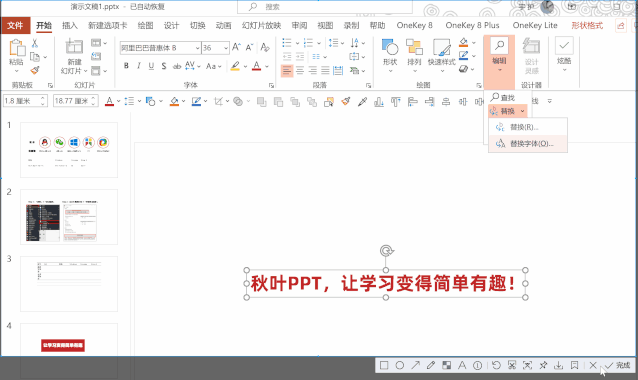Screen dimensions: 638x380
Task: Apply red font color in ribbon
Action: pyautogui.click(x=256, y=66)
